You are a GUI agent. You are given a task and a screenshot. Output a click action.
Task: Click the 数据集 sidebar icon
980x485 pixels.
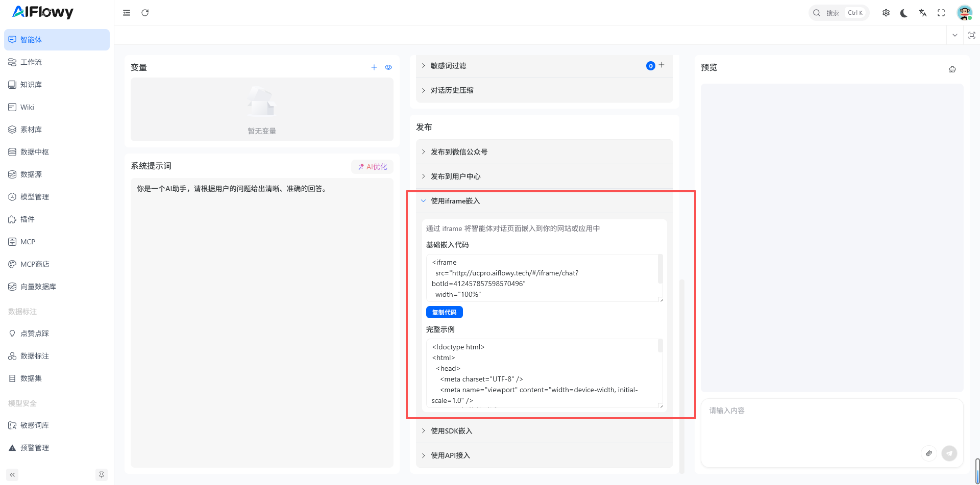[x=12, y=378]
